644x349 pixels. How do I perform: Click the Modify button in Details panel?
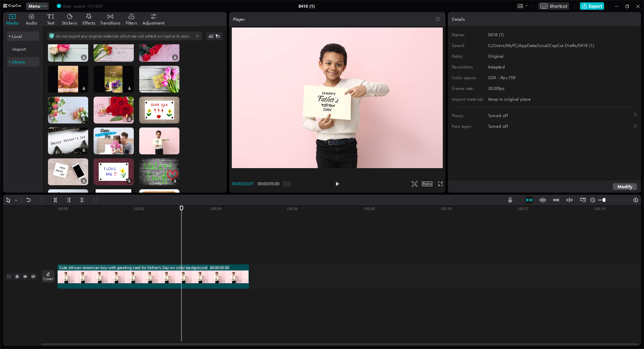[x=624, y=187]
